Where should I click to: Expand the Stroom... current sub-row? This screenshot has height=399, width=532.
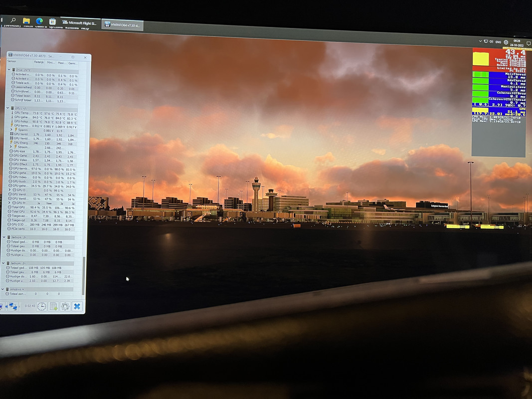[x=11, y=147]
